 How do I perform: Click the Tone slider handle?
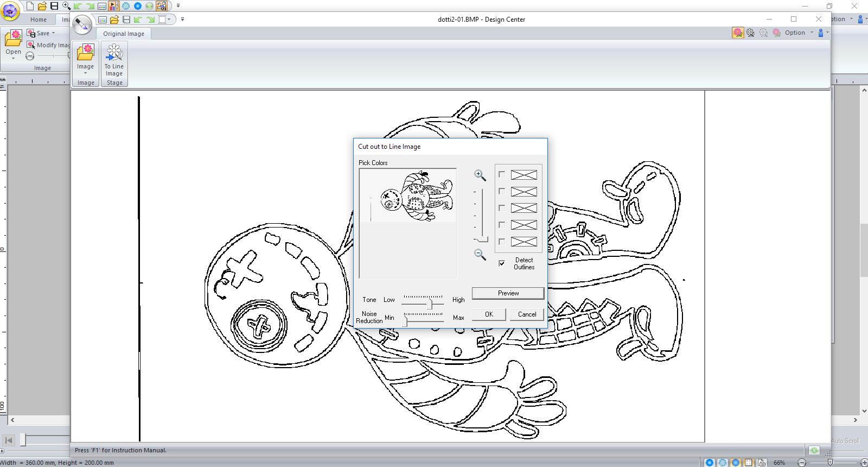pyautogui.click(x=430, y=304)
